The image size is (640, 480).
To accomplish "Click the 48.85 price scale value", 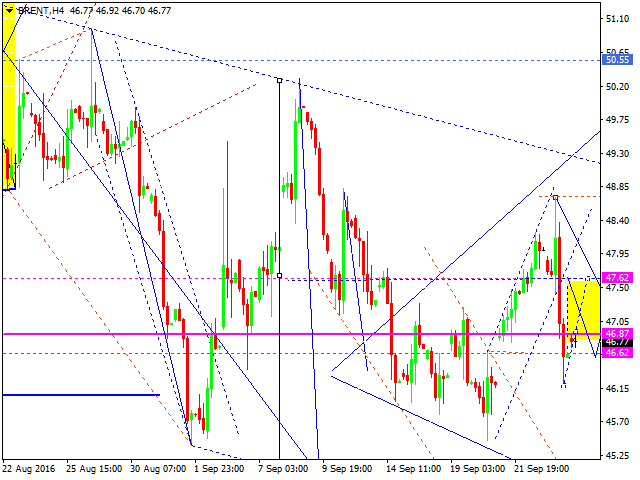I will (617, 187).
